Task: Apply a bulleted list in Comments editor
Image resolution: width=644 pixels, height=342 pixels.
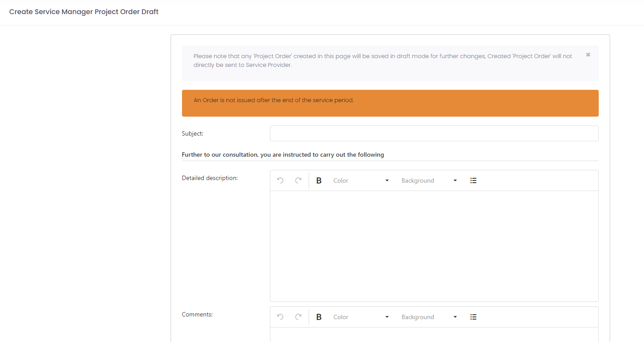Action: (473, 316)
